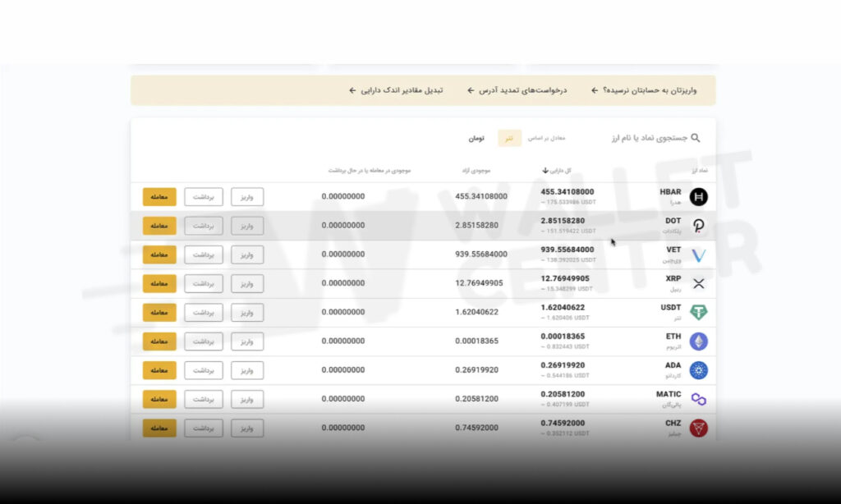Click yellow trade button for USDT
Image resolution: width=841 pixels, height=504 pixels.
point(159,313)
